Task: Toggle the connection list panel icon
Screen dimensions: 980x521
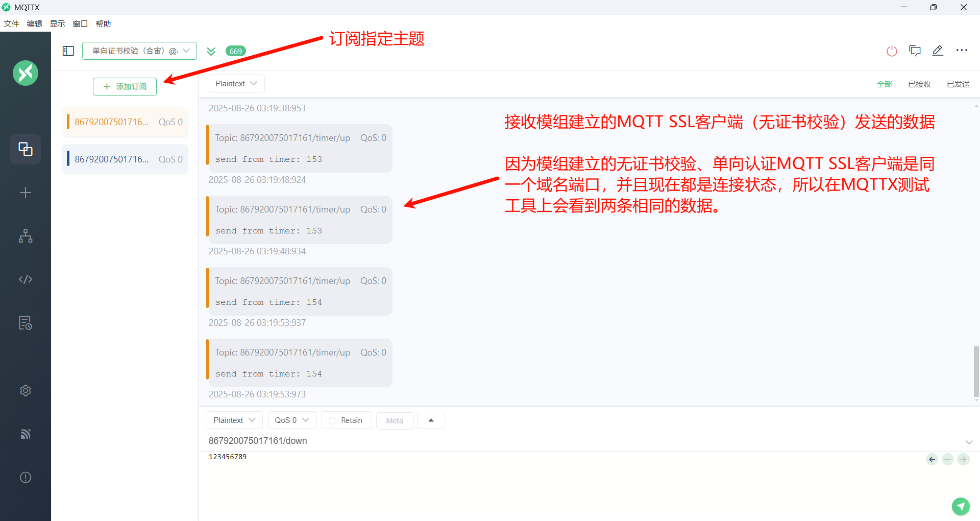Action: tap(68, 51)
